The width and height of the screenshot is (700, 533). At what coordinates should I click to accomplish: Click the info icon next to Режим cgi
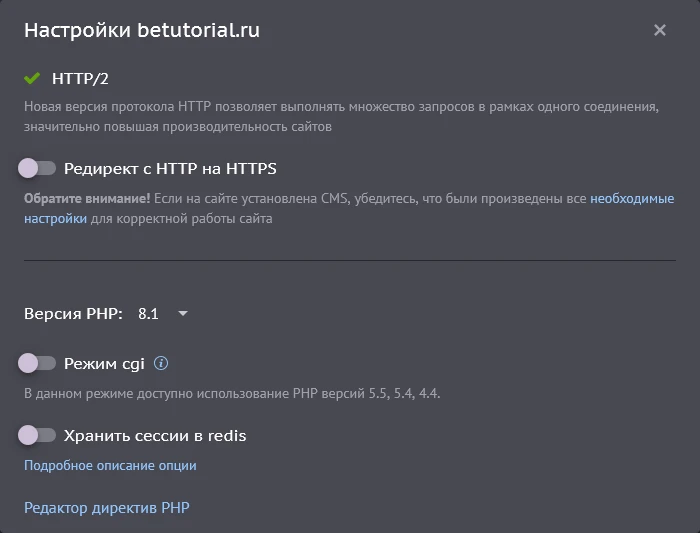(x=161, y=363)
